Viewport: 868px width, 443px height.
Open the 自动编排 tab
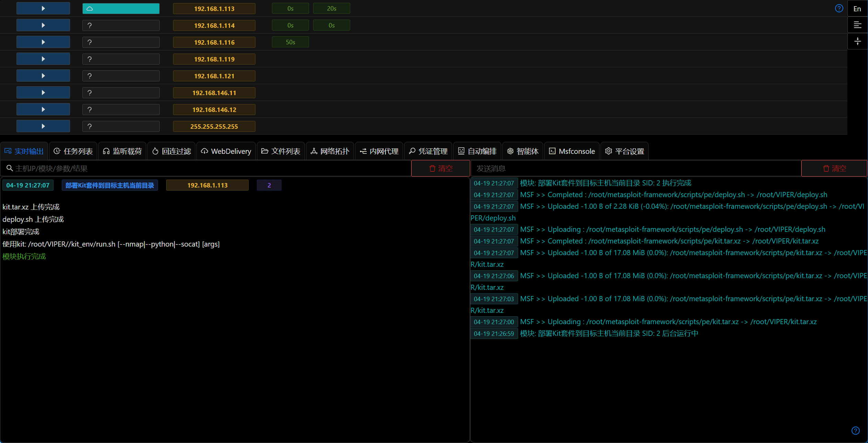[x=477, y=151]
